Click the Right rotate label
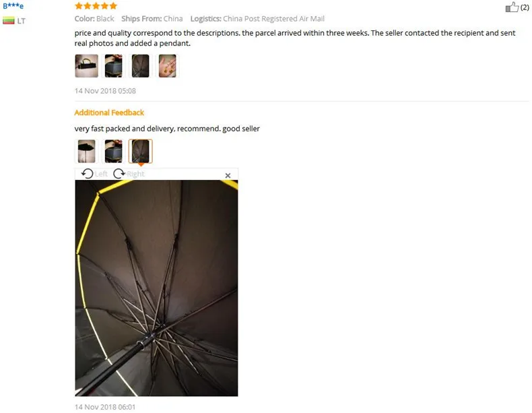 [x=135, y=174]
